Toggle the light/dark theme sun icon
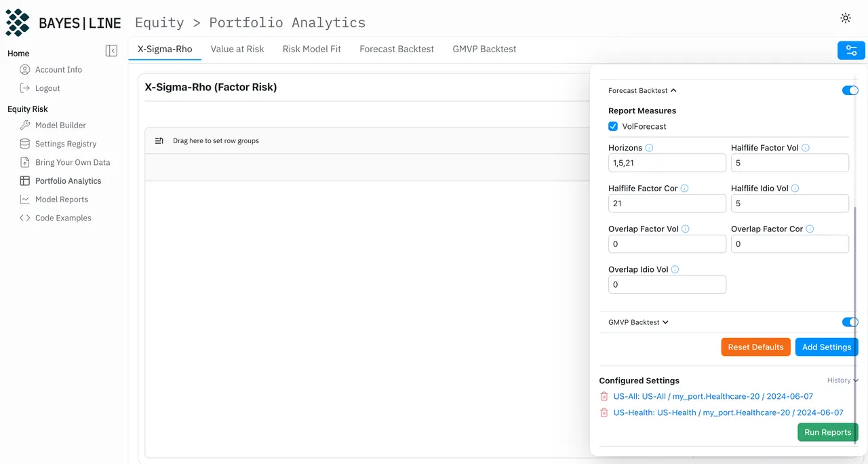This screenshot has width=868, height=464. coord(845,18)
